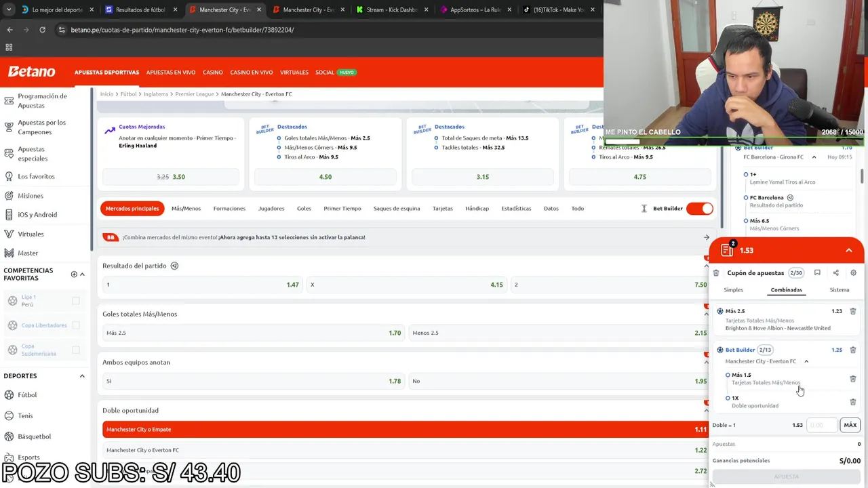The image size is (868, 488).
Task: Go back in browser history
Action: pos(9,30)
